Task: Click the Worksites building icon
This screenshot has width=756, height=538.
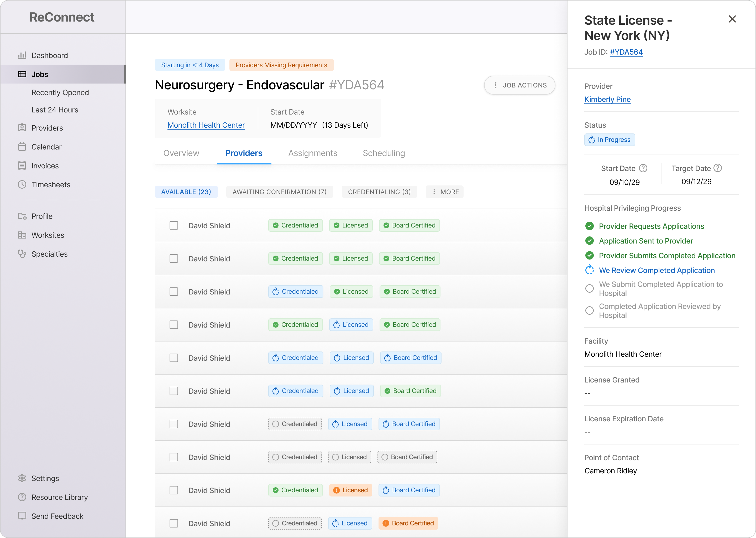Action: pyautogui.click(x=22, y=235)
